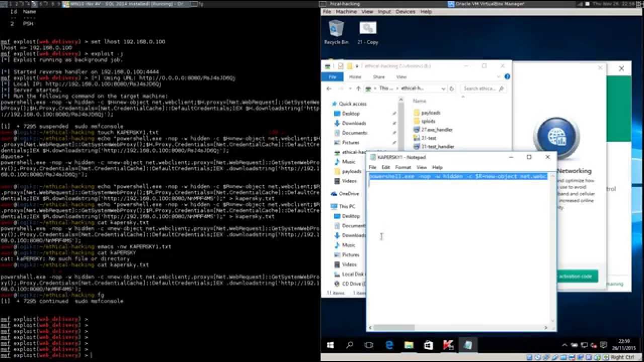Screen dimensions: 644x362
Task: Select Downloads under Quick access
Action: (x=350, y=123)
